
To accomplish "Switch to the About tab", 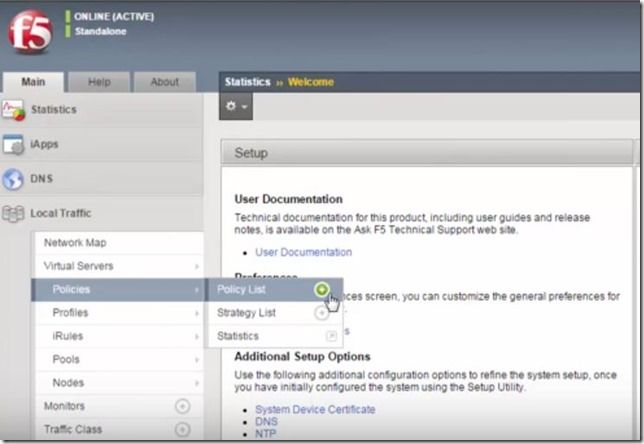I will 165,82.
